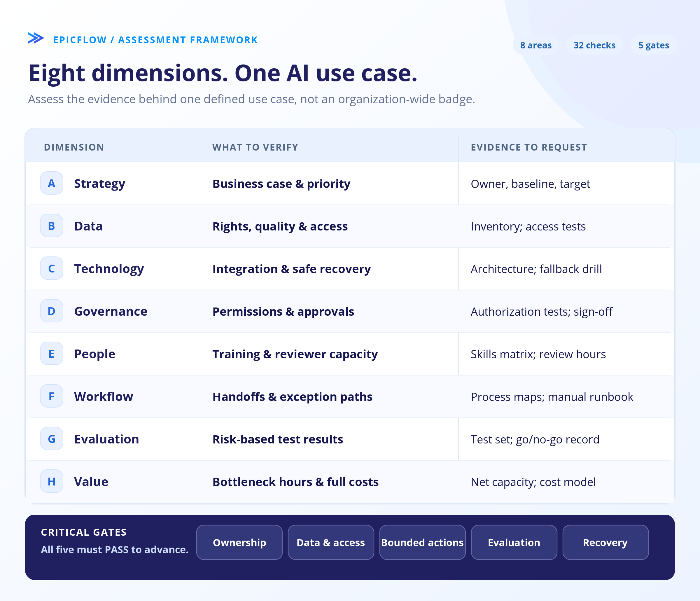Click 'Handoffs & exception paths' cell
The width and height of the screenshot is (700, 601).
[293, 396]
